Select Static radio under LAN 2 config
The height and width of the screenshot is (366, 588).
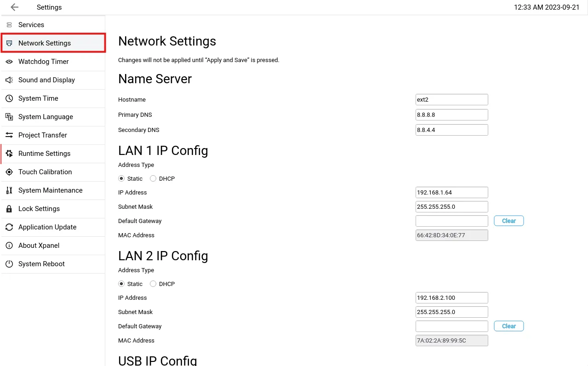[x=121, y=284]
